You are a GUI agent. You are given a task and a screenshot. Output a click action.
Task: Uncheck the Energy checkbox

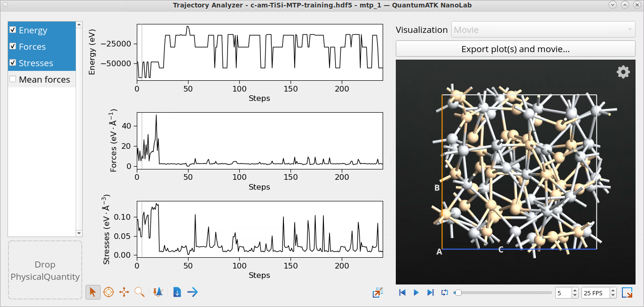(13, 30)
